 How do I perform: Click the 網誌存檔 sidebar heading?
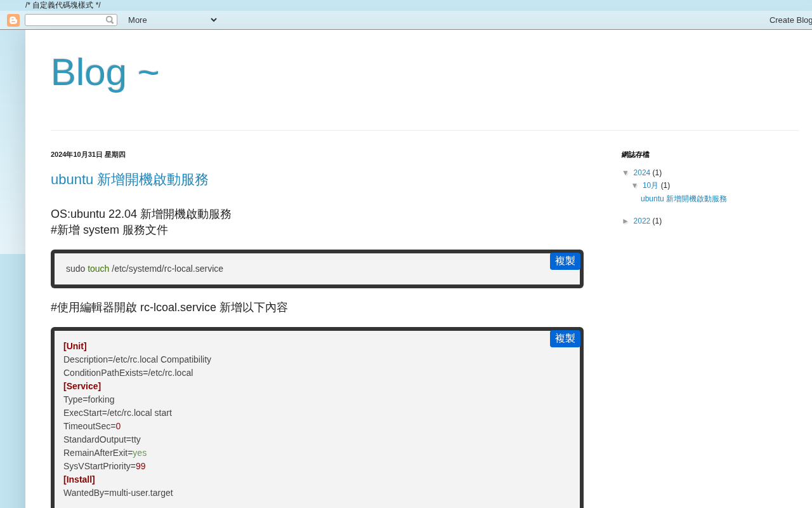pos(636,154)
